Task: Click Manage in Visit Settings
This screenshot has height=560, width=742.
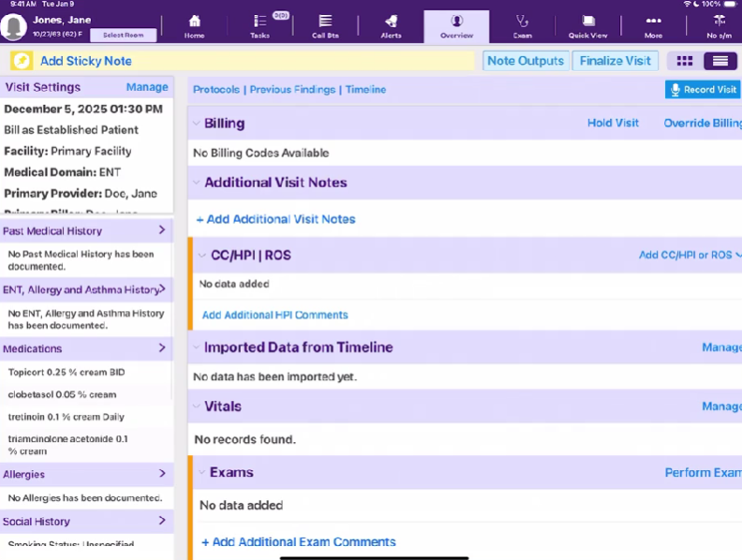Action: [x=147, y=87]
